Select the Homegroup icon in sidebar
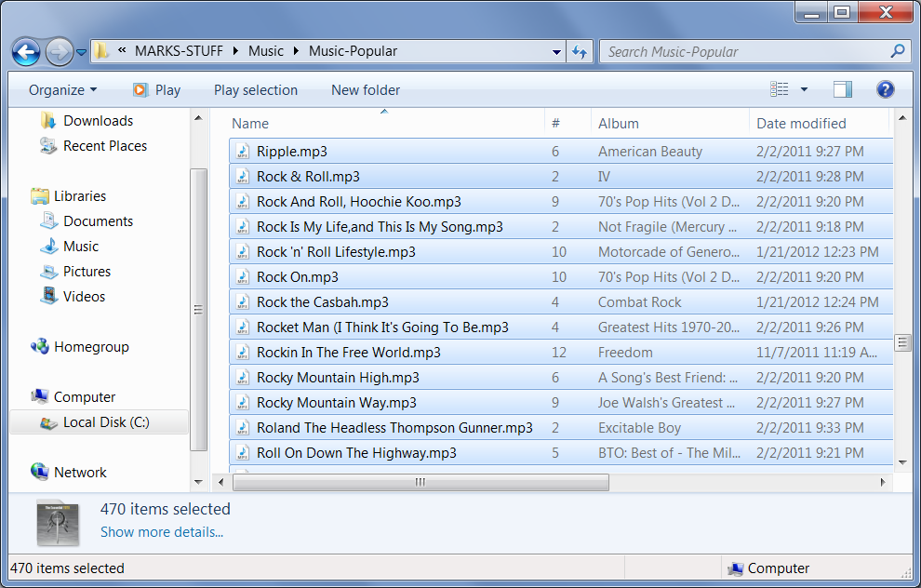Viewport: 921px width, 588px height. coord(40,347)
